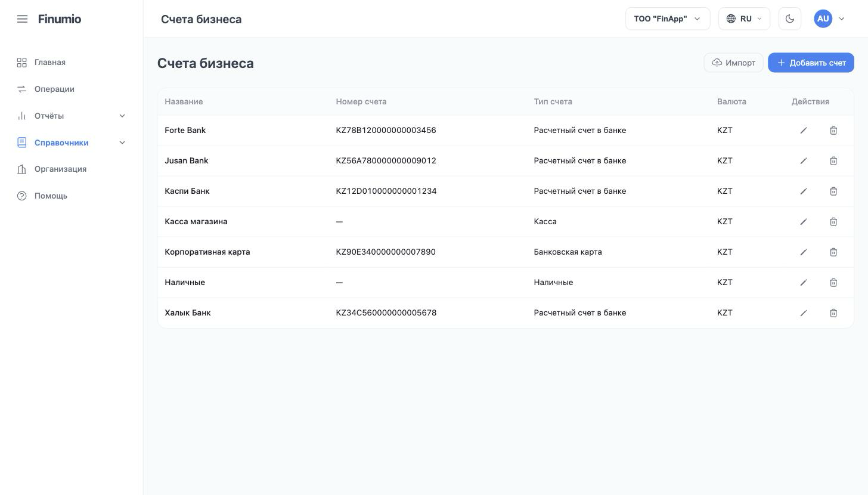Click the Finumio logo
Viewport: 868px width, 495px height.
click(x=60, y=19)
